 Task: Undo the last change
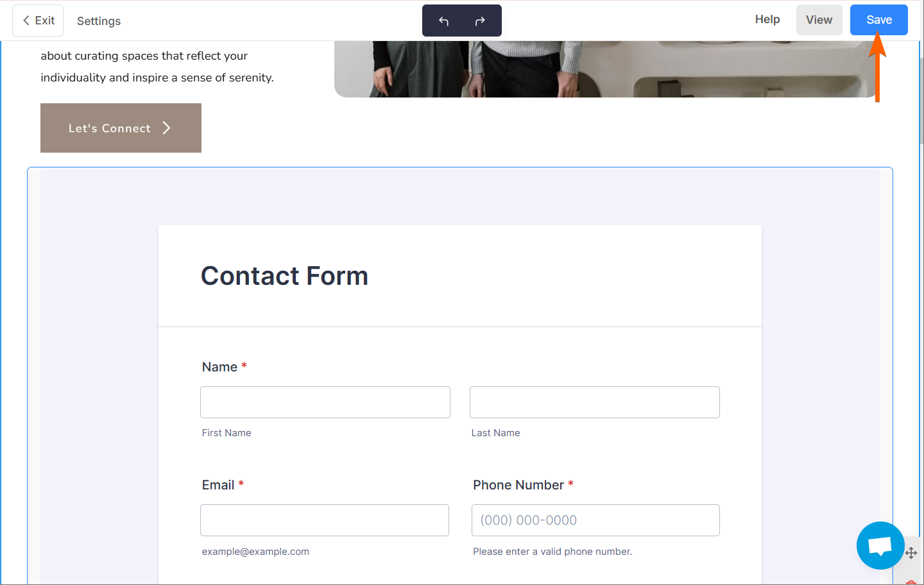(x=443, y=21)
